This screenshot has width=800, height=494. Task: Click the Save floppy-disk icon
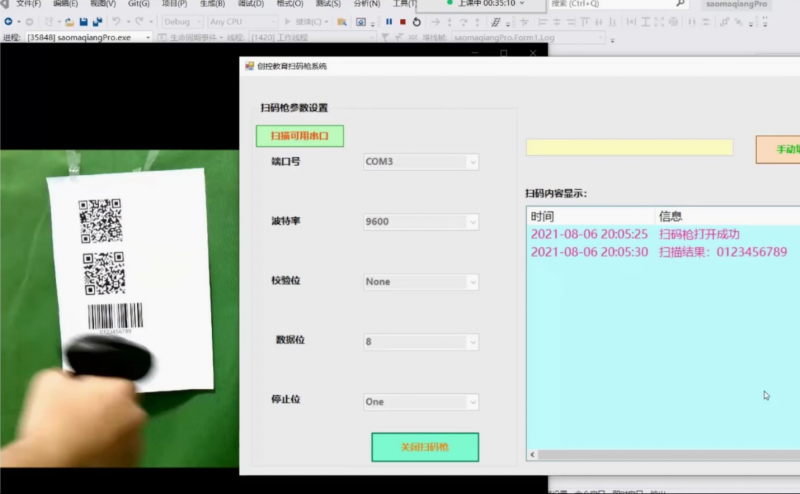pos(84,21)
